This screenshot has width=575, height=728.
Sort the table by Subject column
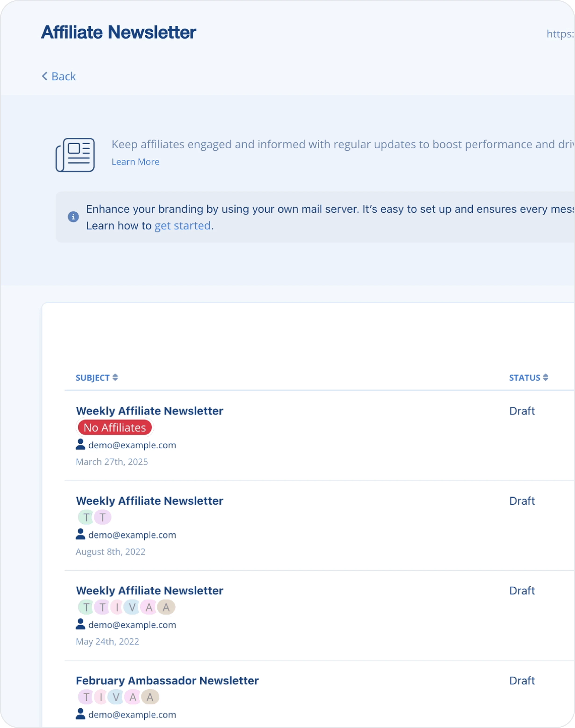click(x=97, y=378)
